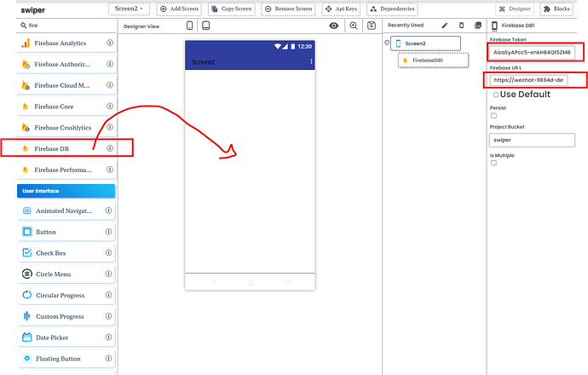
Task: Select the Date Picker component
Action: pyautogui.click(x=66, y=337)
